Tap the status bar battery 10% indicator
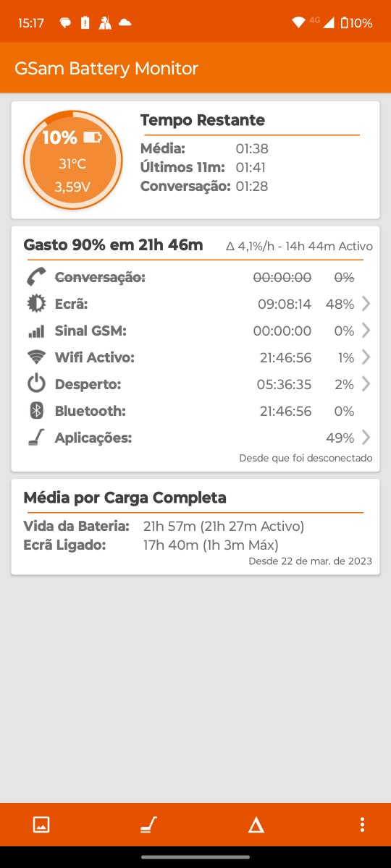391x868 pixels. (356, 23)
